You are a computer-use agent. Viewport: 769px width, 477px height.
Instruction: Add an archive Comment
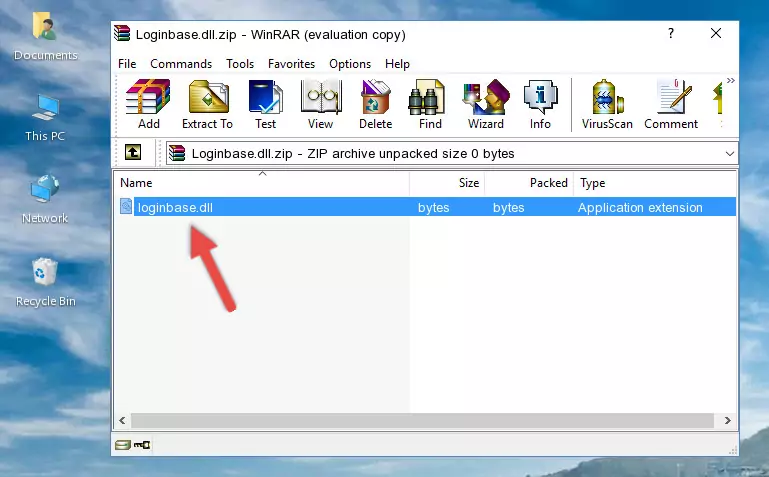click(671, 105)
